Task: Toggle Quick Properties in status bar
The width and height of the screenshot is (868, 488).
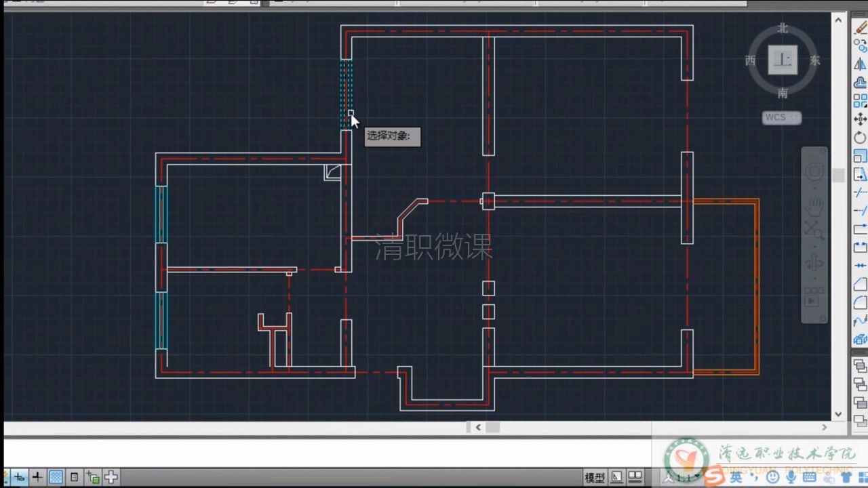Action: point(75,477)
